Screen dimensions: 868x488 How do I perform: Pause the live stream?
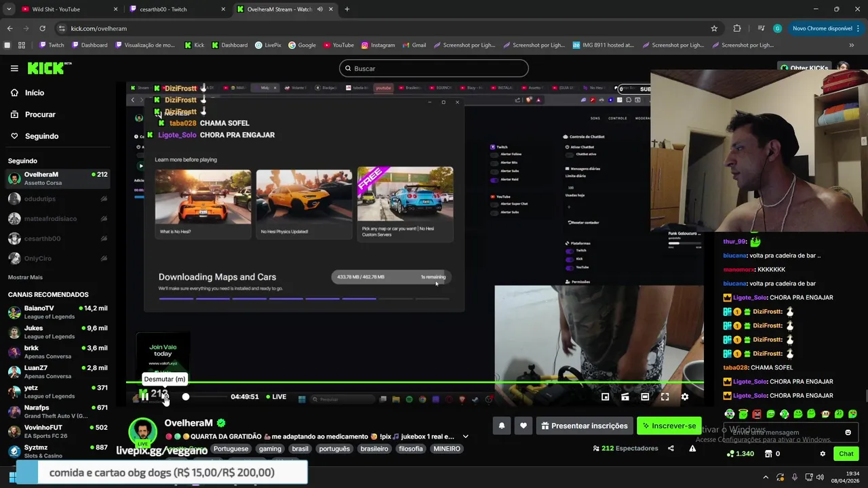144,396
